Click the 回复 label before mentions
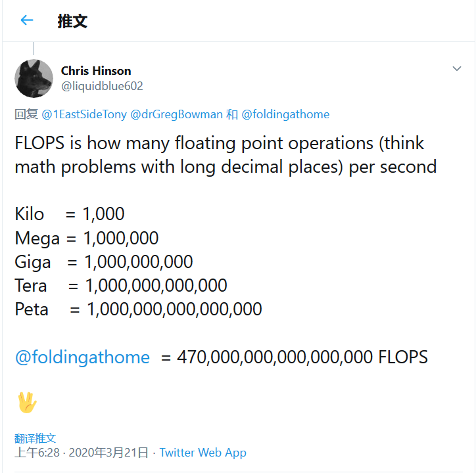This screenshot has width=476, height=473. point(26,114)
